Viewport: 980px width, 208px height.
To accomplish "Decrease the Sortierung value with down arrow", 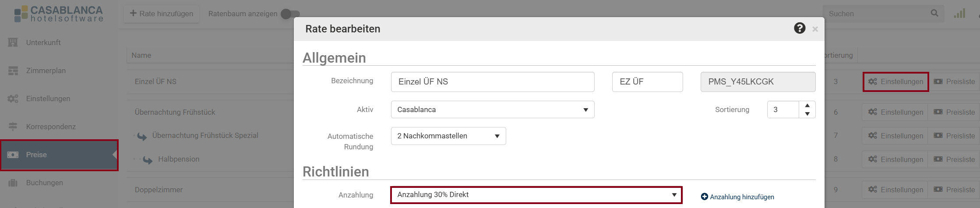I will point(807,114).
